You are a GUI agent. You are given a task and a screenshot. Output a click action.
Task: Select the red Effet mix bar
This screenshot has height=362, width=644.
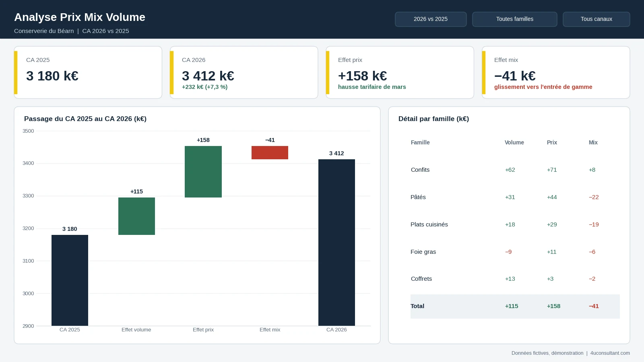(x=270, y=152)
